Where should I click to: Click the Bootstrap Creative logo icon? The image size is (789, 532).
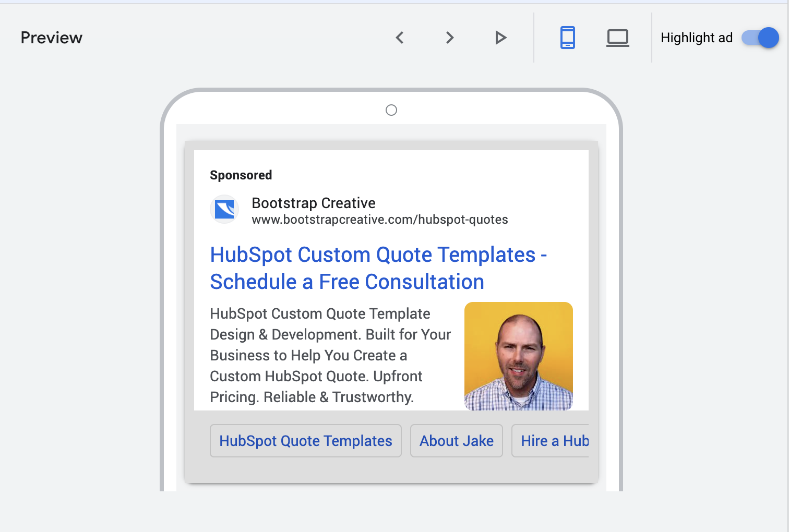[x=224, y=210]
